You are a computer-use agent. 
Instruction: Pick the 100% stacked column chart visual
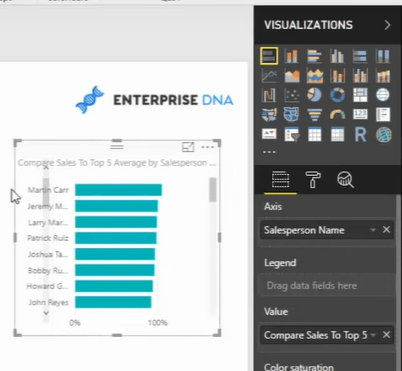coord(383,56)
